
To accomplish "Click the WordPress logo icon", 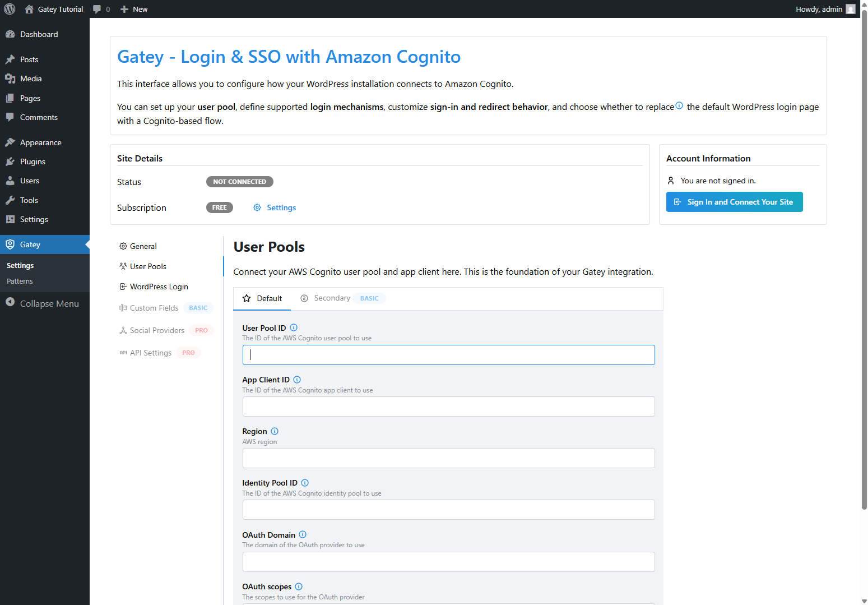I will pos(10,9).
